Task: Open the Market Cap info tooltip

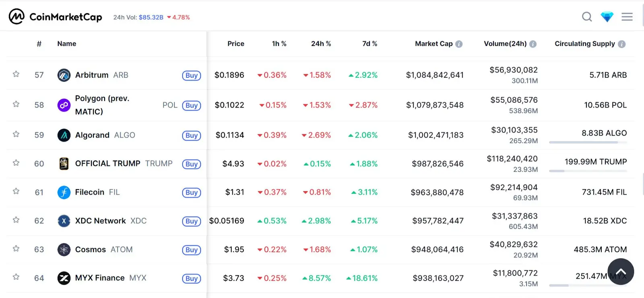Action: pyautogui.click(x=459, y=44)
